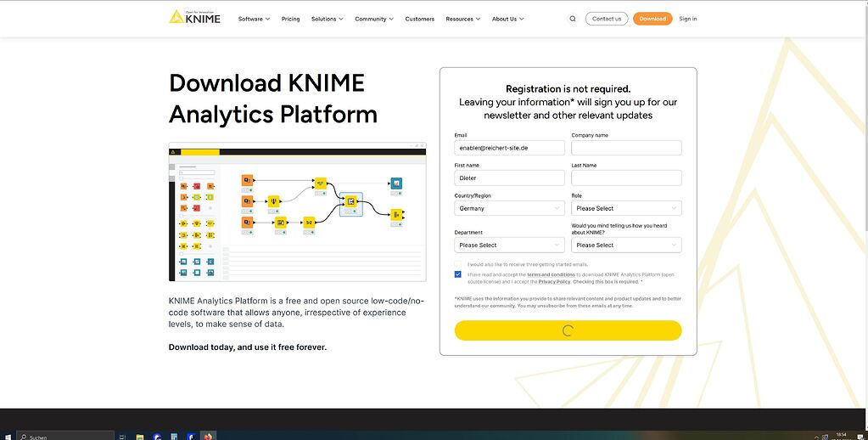Click the KNIME logo in the header
Screen dimensions: 868x440
(194, 17)
